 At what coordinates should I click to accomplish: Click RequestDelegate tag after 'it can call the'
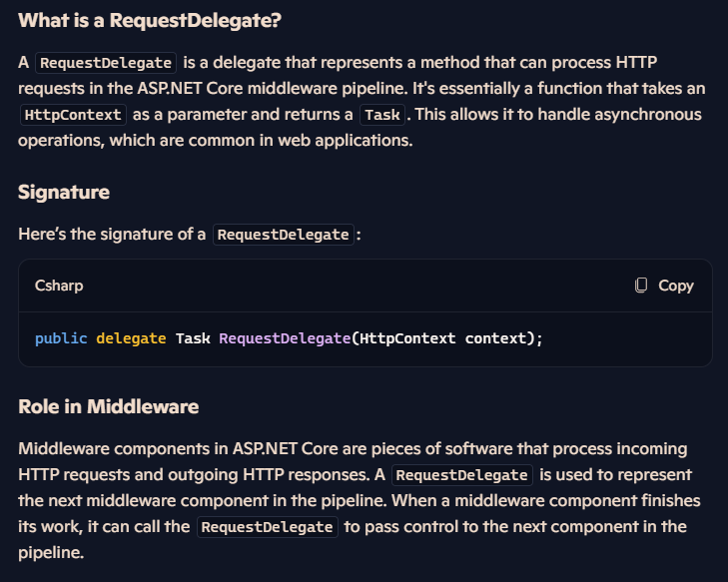click(x=268, y=527)
